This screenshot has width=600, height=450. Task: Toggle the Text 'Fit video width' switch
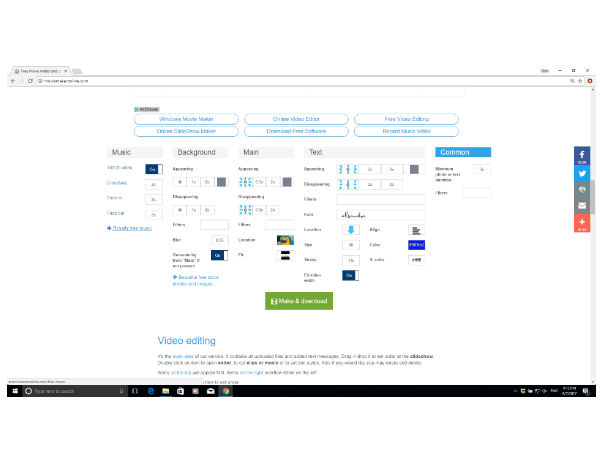[350, 275]
